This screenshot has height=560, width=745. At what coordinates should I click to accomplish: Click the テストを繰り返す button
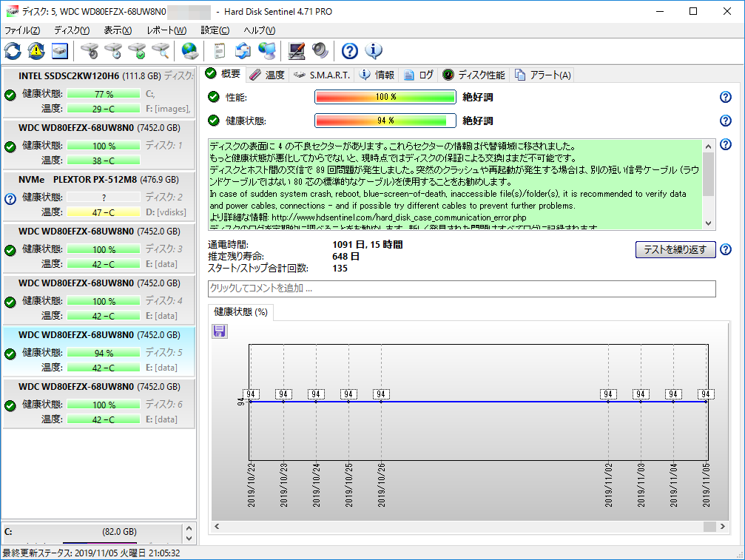tap(675, 249)
